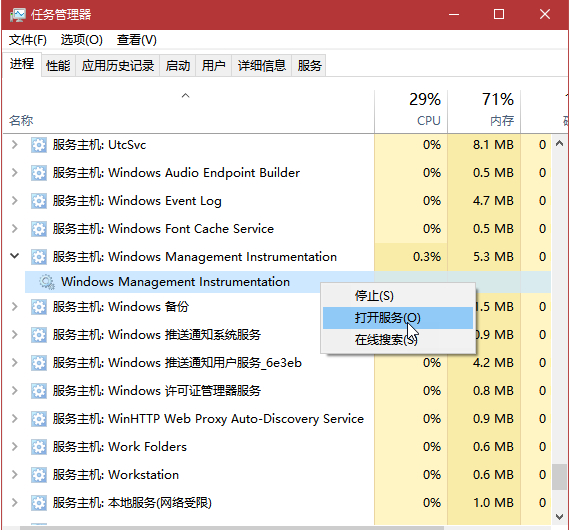
Task: Choose 在线搜索(S) in the context menu
Action: point(398,340)
